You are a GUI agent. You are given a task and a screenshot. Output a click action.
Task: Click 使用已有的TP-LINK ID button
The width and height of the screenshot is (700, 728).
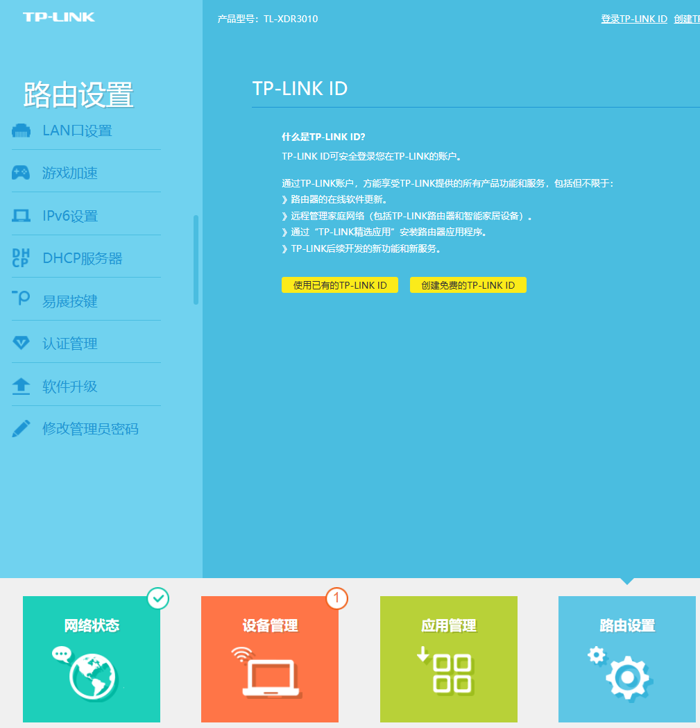point(340,285)
